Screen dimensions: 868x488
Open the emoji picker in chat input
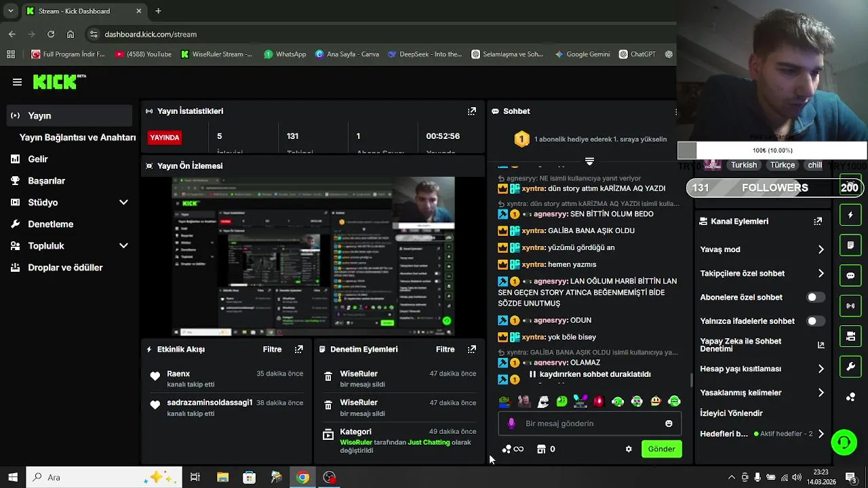pyautogui.click(x=669, y=424)
